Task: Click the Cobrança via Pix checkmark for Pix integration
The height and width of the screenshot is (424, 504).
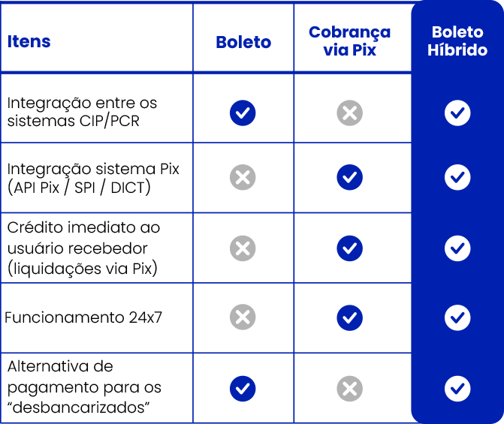Action: (350, 177)
